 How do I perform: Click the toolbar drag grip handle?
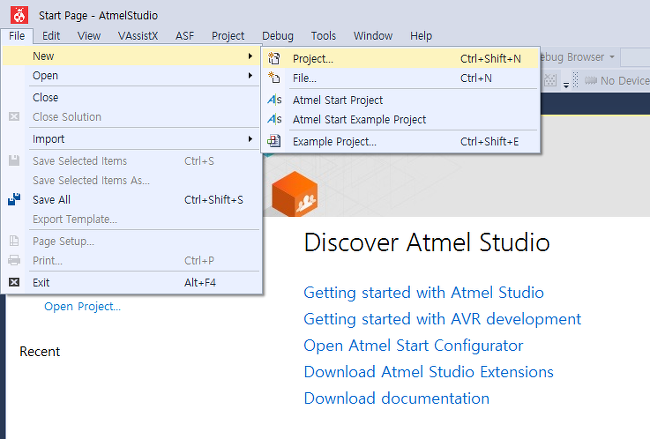coord(575,80)
